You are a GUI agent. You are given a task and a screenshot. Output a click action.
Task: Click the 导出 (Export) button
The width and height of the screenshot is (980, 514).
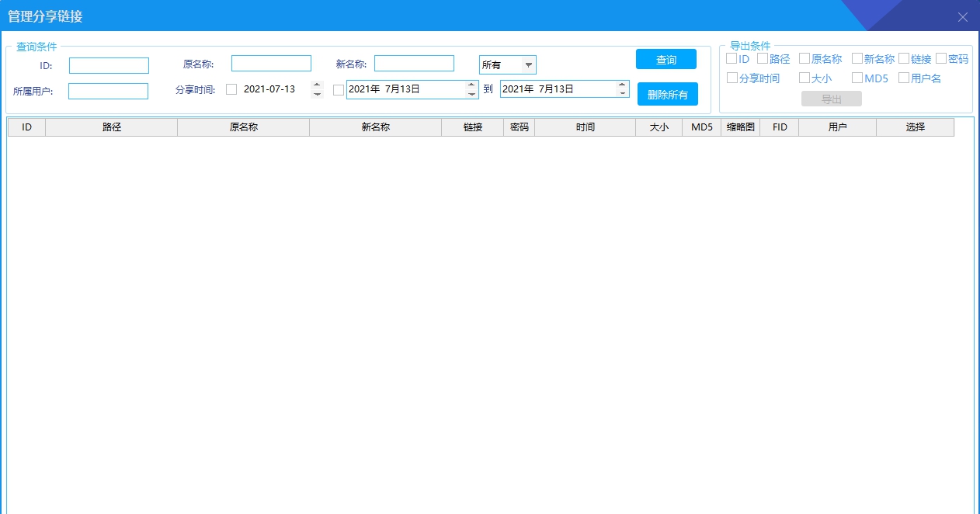831,98
